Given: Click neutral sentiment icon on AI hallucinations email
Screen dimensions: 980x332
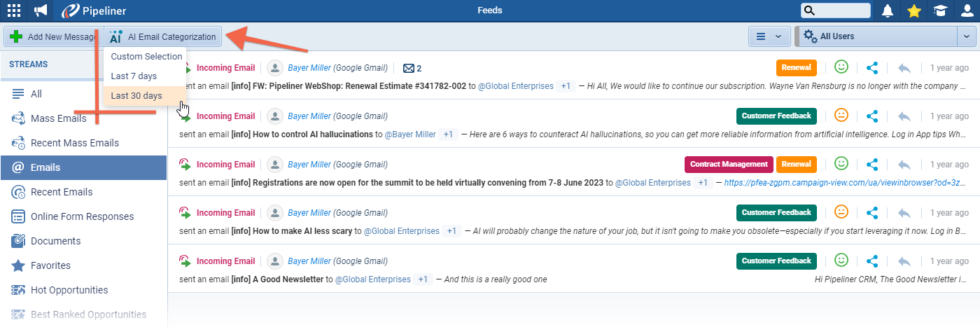Looking at the screenshot, I should [x=841, y=115].
